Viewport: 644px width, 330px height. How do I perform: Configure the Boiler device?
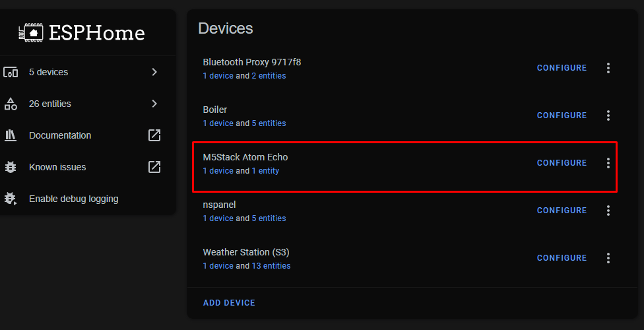pyautogui.click(x=562, y=115)
